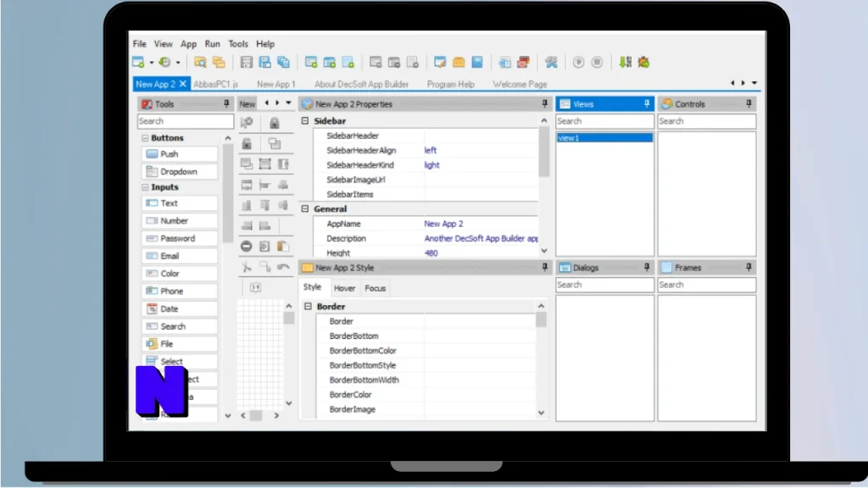
Task: Open the document tabs list dropdown arrow
Action: tap(754, 83)
